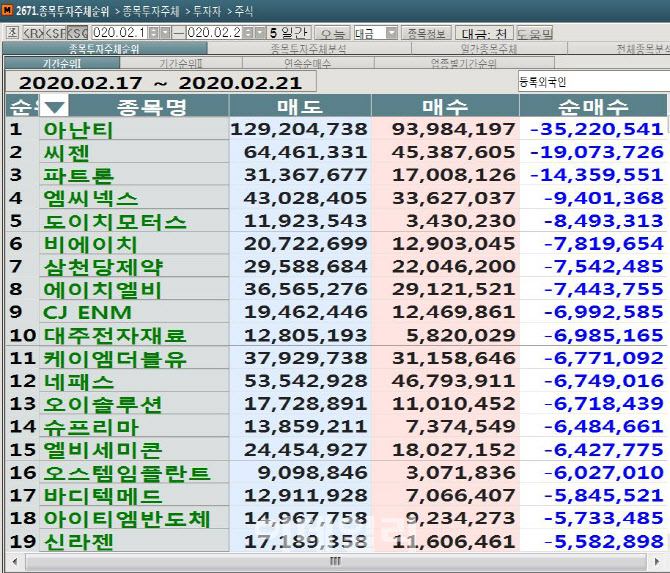Click the 종목정보 button
This screenshot has height=573, width=670.
coord(426,33)
